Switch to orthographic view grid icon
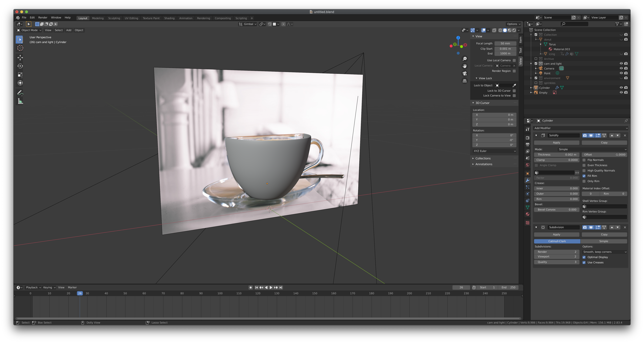This screenshot has width=644, height=343. pos(464,81)
